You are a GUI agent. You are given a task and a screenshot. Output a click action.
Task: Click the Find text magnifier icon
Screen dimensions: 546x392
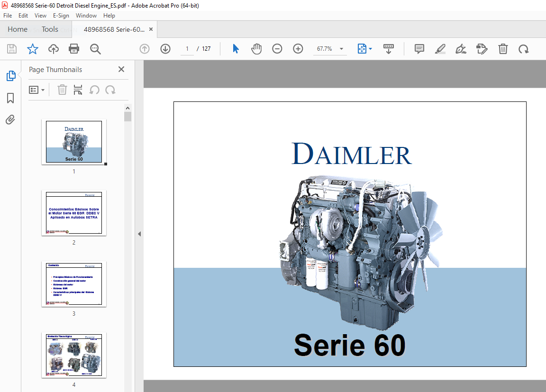95,49
